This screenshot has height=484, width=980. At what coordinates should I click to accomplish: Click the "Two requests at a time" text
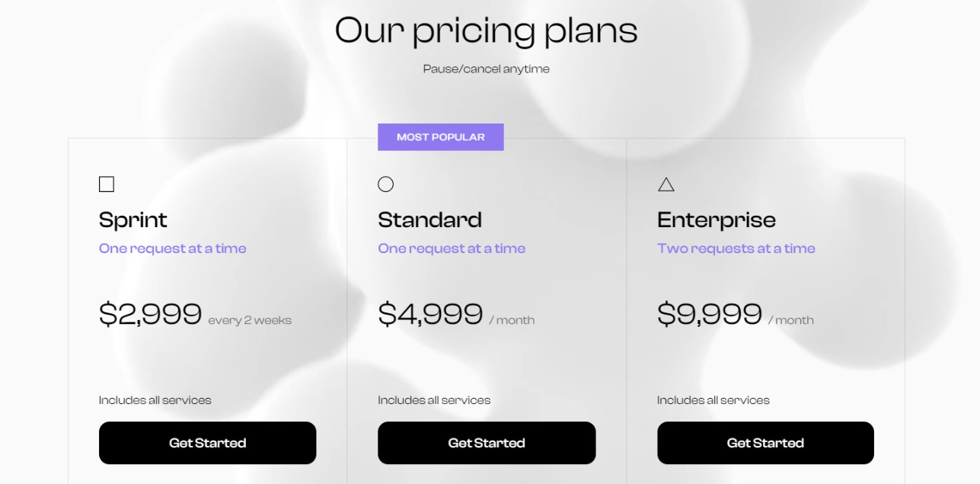click(x=736, y=248)
